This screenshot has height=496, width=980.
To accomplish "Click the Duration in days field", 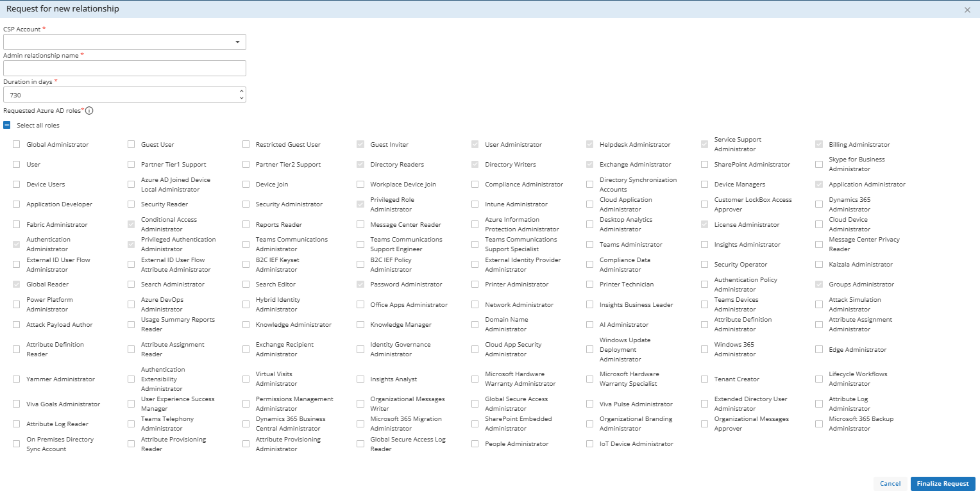I will click(124, 95).
